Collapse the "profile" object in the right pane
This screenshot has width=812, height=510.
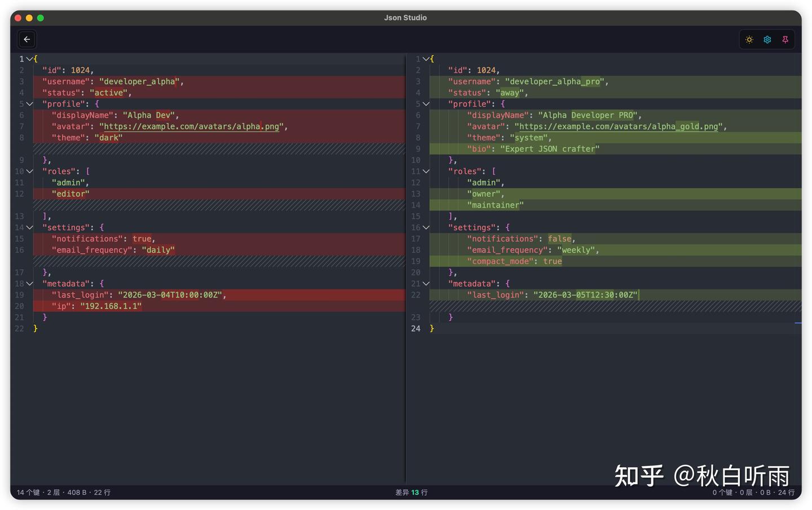click(x=426, y=104)
